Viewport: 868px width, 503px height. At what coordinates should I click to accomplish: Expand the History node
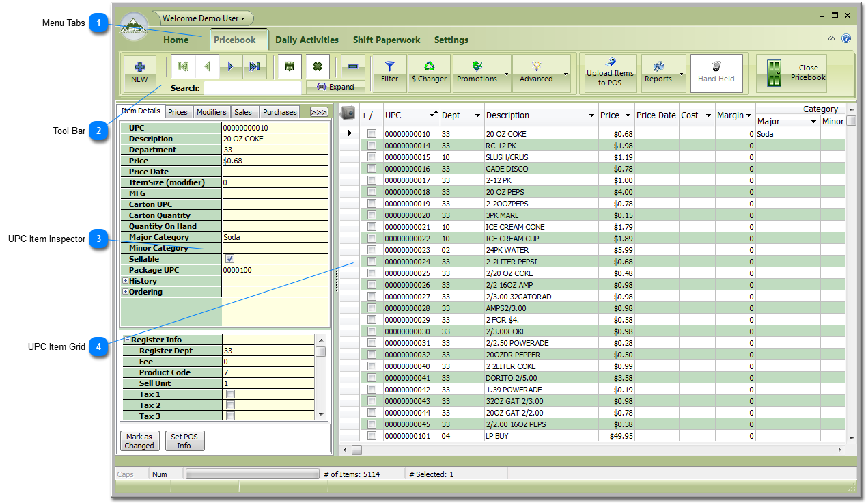[125, 281]
